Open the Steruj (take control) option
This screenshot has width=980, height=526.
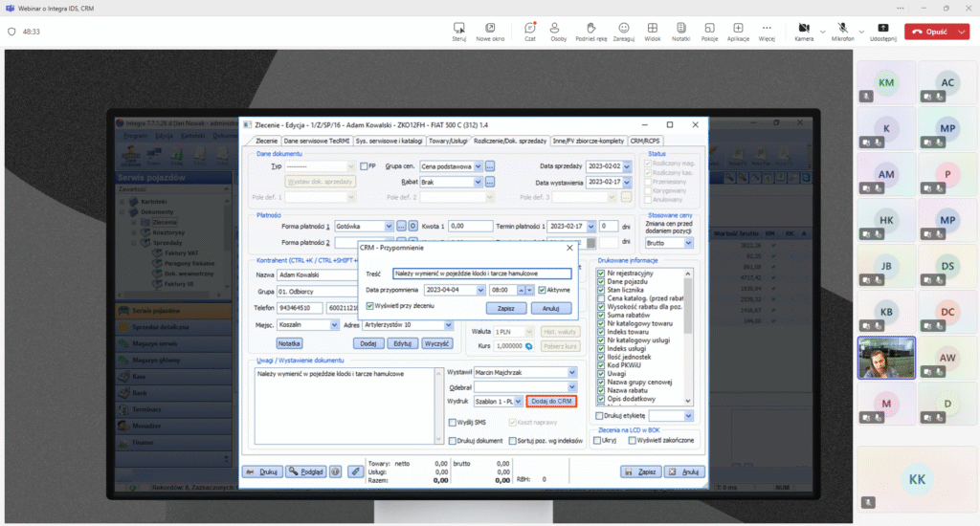pos(458,32)
